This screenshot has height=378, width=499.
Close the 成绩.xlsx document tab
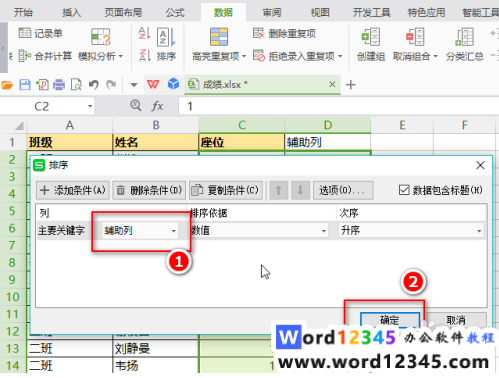coord(332,84)
